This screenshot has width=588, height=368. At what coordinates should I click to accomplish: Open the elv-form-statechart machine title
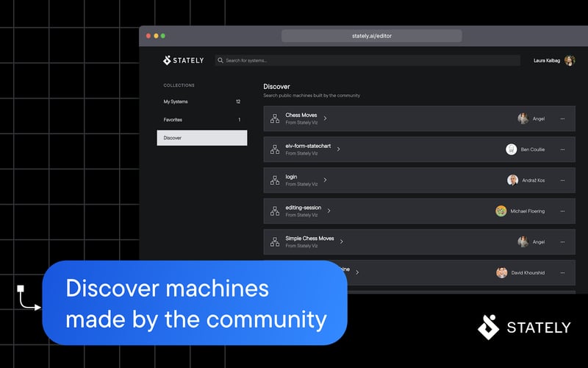pos(308,146)
